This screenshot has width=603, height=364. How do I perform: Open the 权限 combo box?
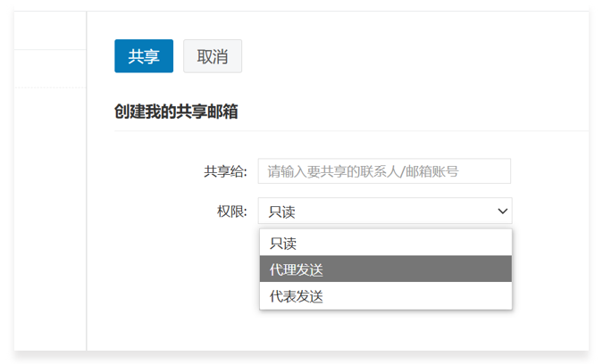[x=384, y=211]
